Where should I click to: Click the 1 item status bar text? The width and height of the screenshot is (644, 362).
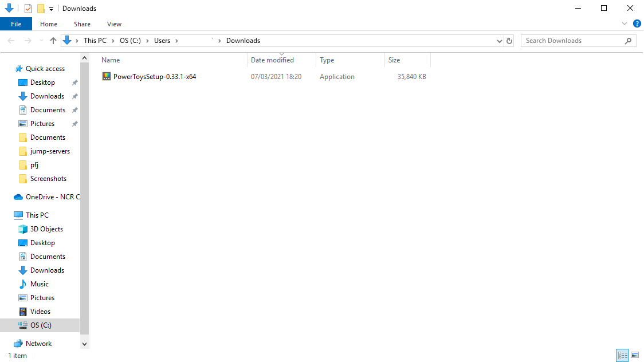17,356
